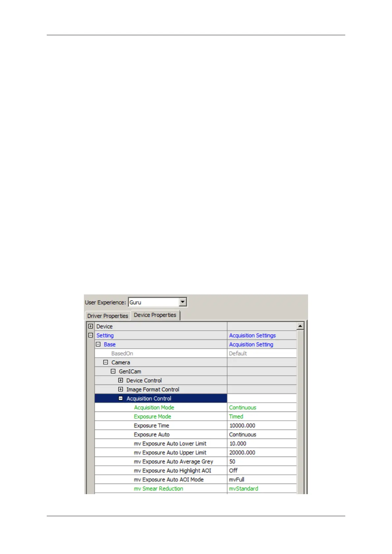Click the Smear Reduction value mvStandard

244,489
